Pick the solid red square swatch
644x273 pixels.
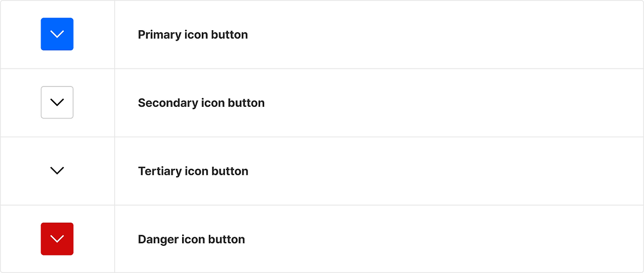(57, 239)
